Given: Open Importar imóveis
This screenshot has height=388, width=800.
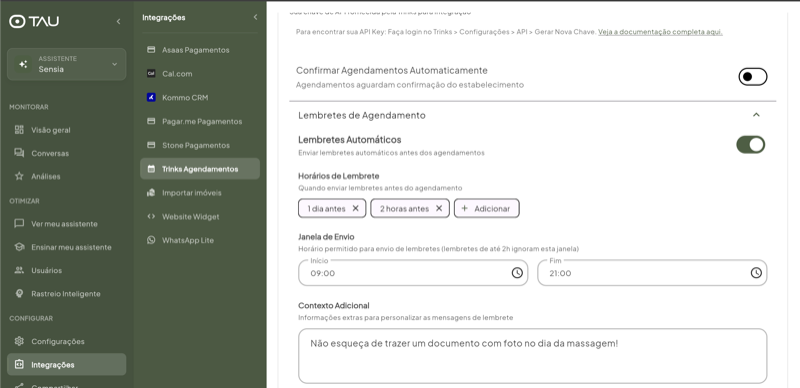Looking at the screenshot, I should coord(191,193).
